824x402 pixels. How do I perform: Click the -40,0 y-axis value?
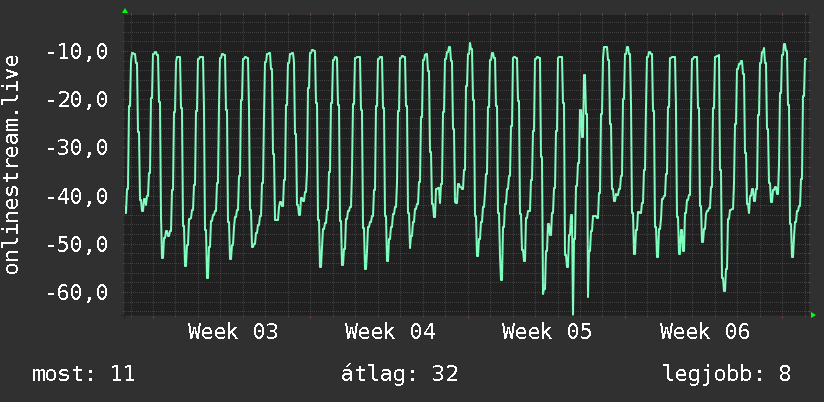point(77,197)
